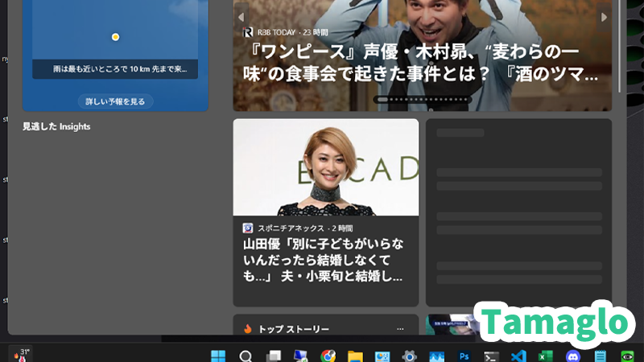644x362 pixels.
Task: Click the carousel page indicator dots
Action: tap(422, 99)
